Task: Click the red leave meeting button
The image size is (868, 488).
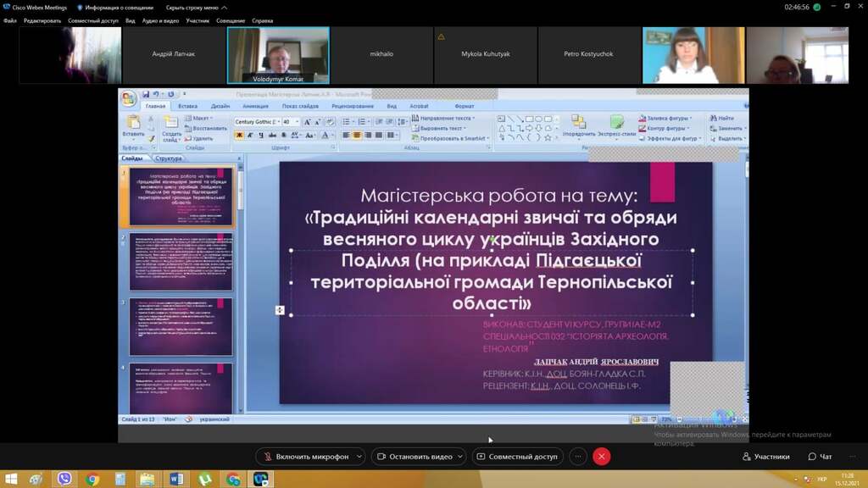Action: pyautogui.click(x=602, y=457)
